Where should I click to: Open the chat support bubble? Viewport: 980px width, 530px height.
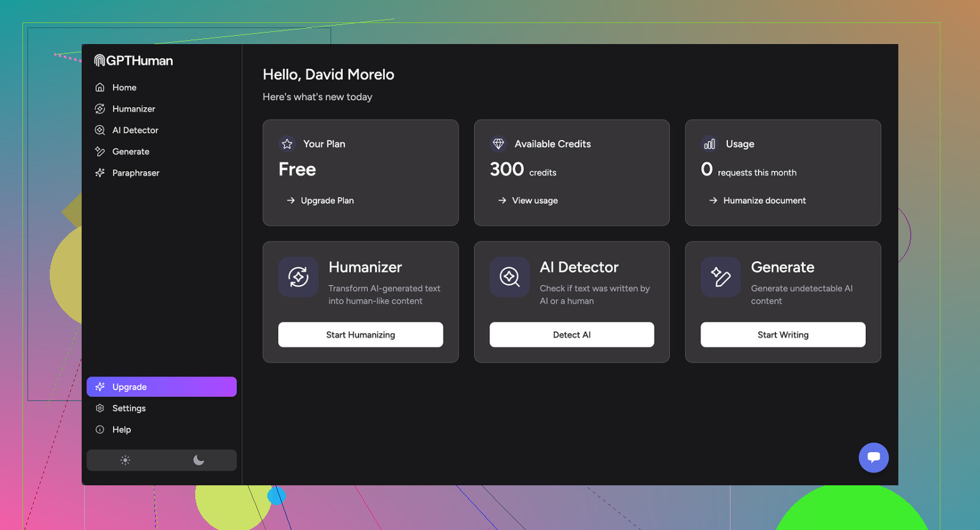(873, 458)
